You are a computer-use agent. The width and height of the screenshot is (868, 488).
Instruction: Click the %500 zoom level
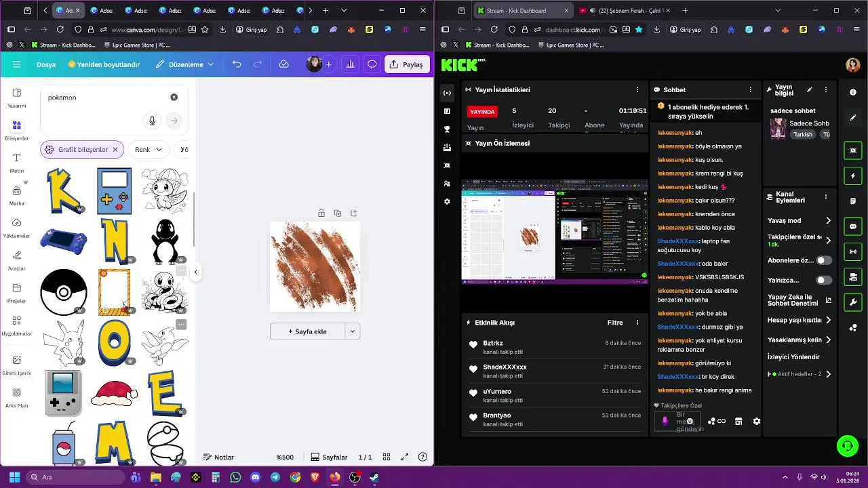click(x=285, y=457)
